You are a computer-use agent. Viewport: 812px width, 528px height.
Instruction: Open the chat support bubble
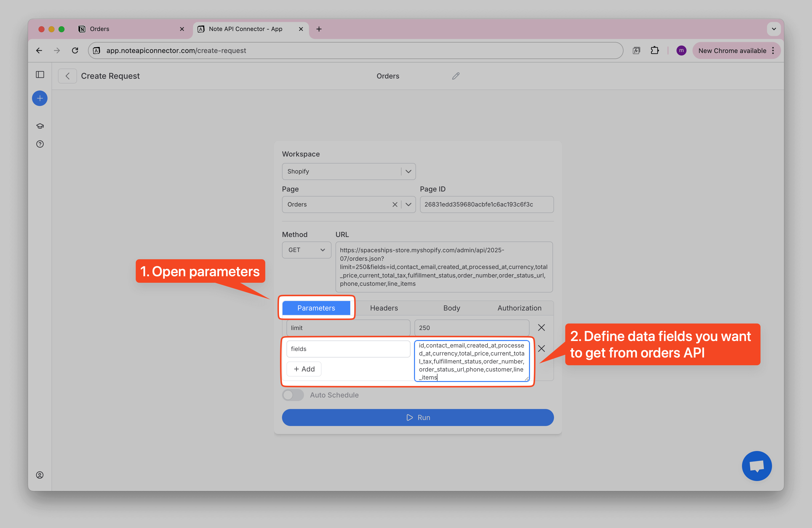click(x=756, y=465)
